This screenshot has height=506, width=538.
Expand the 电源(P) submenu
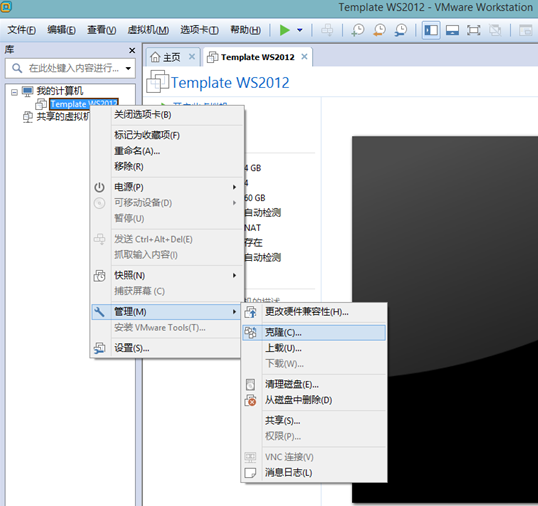[x=167, y=187]
